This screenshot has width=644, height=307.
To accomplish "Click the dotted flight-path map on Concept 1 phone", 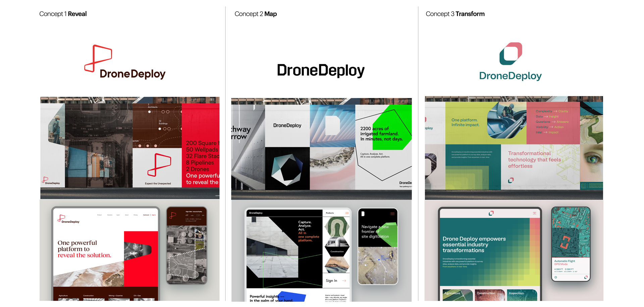I will [186, 254].
